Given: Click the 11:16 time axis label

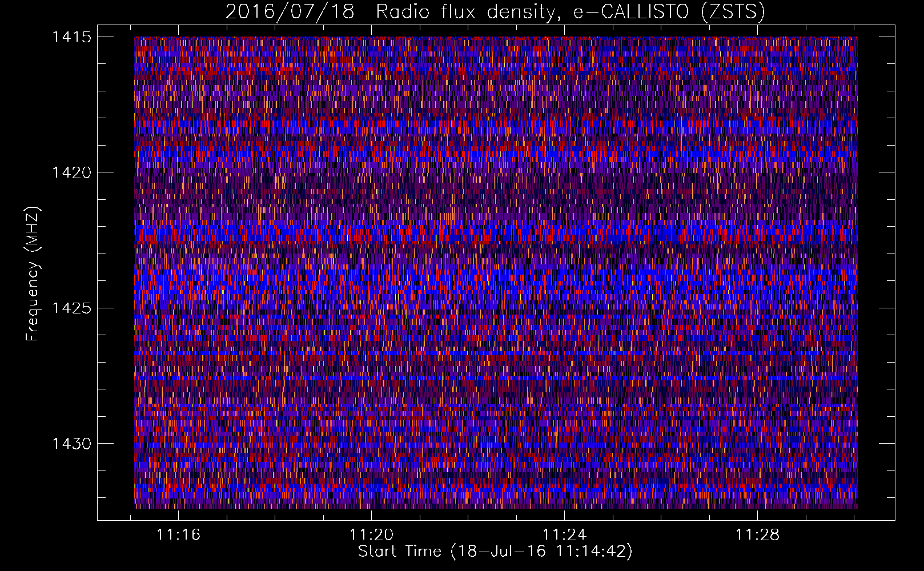Looking at the screenshot, I should [179, 534].
